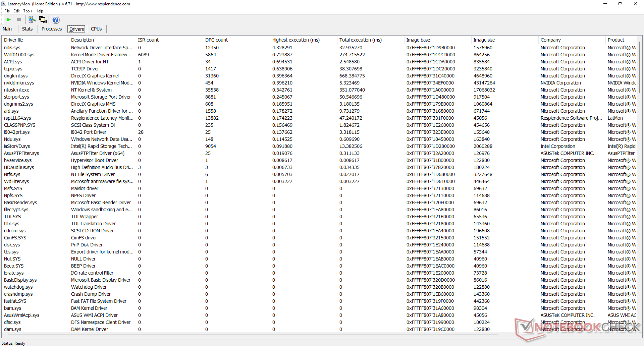The image size is (644, 346).
Task: Click the overlapping squares copy icon
Action: [43, 20]
